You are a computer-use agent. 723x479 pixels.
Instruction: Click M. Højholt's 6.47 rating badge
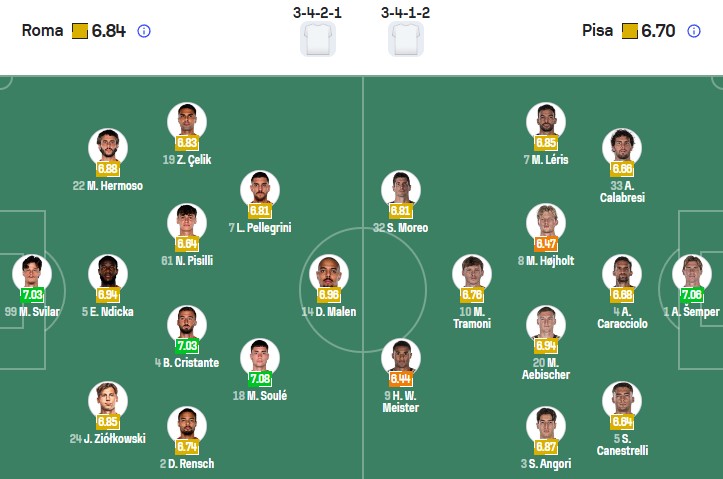(546, 243)
